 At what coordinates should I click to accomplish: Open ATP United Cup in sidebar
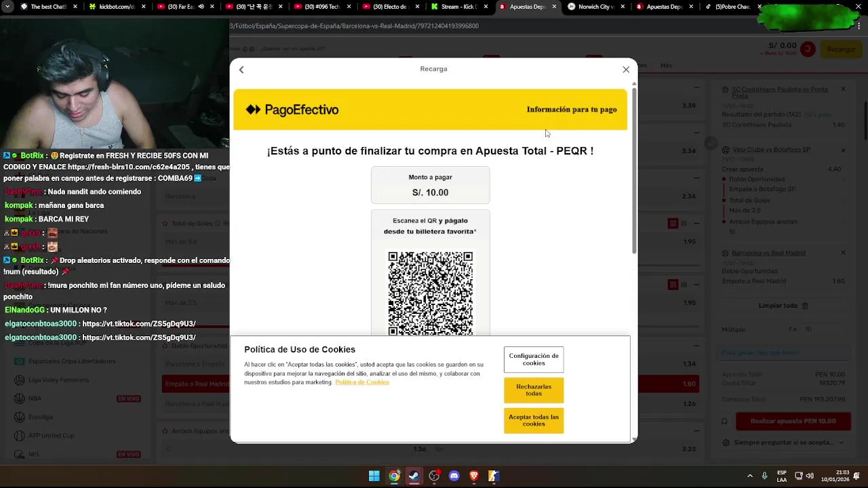pyautogui.click(x=51, y=436)
